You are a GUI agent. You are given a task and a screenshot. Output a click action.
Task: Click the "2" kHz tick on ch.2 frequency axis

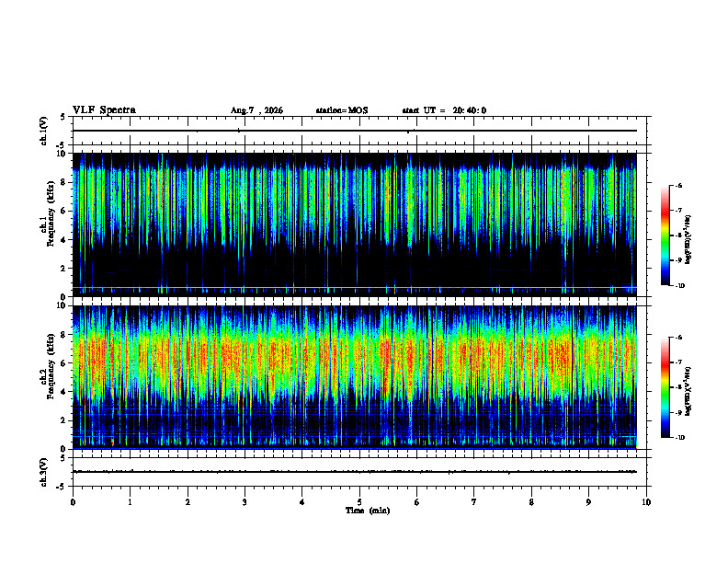(64, 420)
